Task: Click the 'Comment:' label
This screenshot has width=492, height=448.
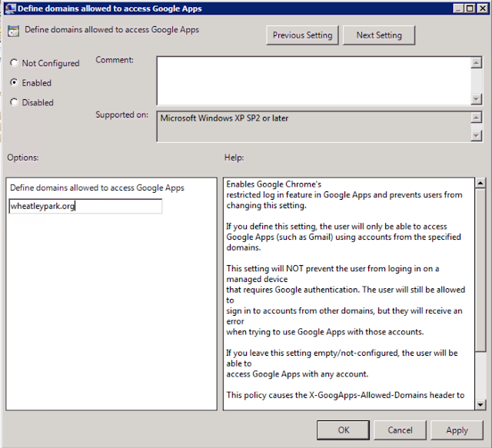Action: tap(115, 60)
